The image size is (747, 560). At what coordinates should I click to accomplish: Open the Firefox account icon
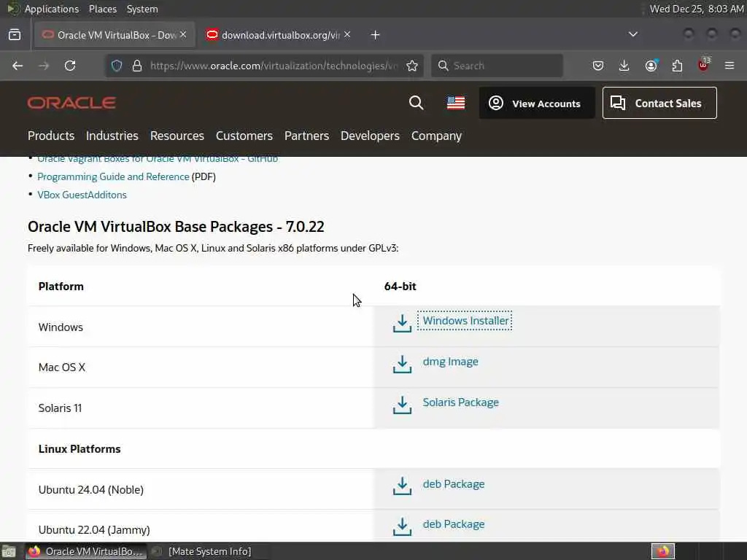651,66
